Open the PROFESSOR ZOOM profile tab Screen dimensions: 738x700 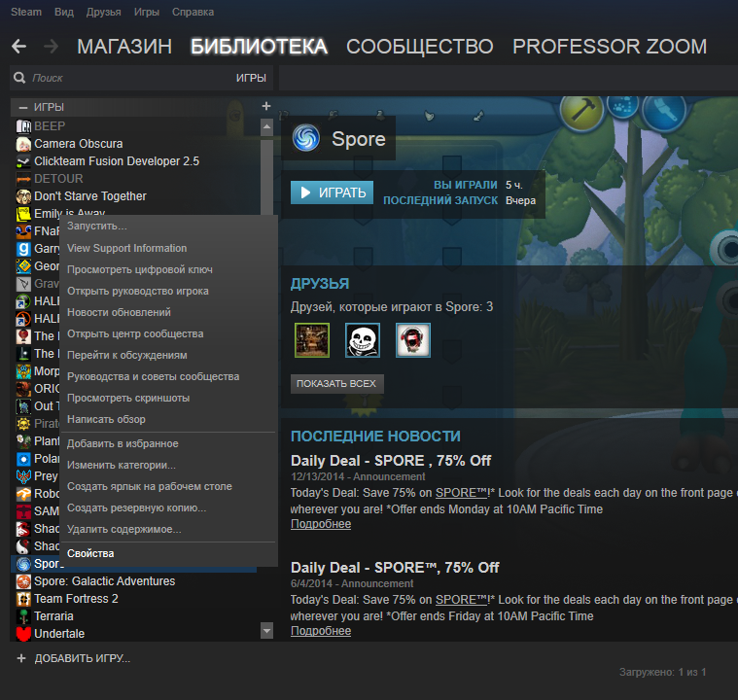coord(610,46)
